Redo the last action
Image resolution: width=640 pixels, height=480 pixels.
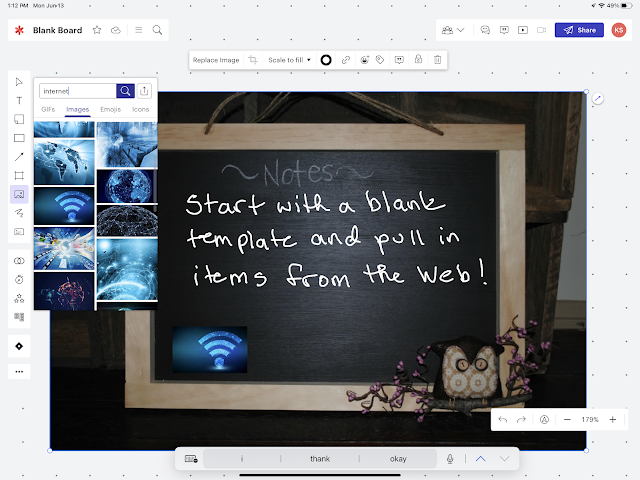tap(521, 420)
